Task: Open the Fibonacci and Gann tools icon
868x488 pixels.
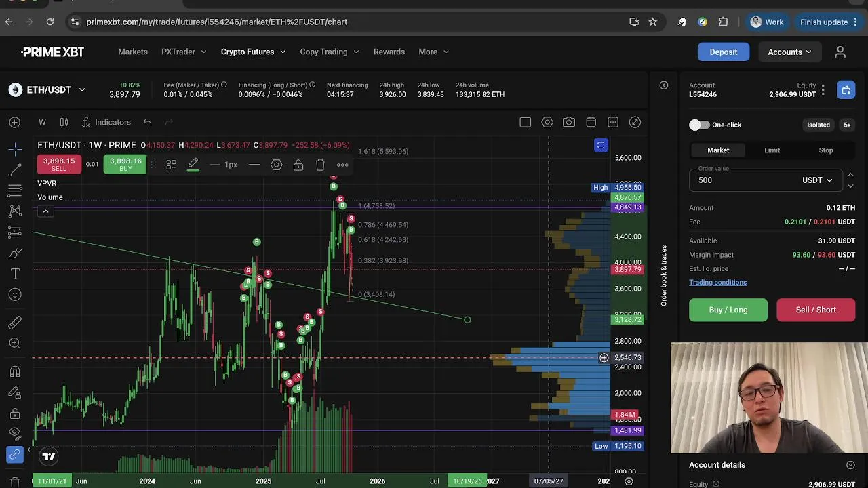Action: pyautogui.click(x=15, y=190)
